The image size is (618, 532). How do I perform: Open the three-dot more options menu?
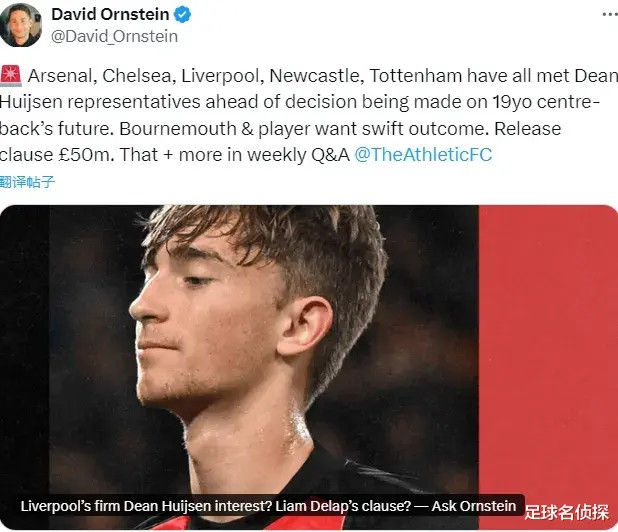pos(611,15)
